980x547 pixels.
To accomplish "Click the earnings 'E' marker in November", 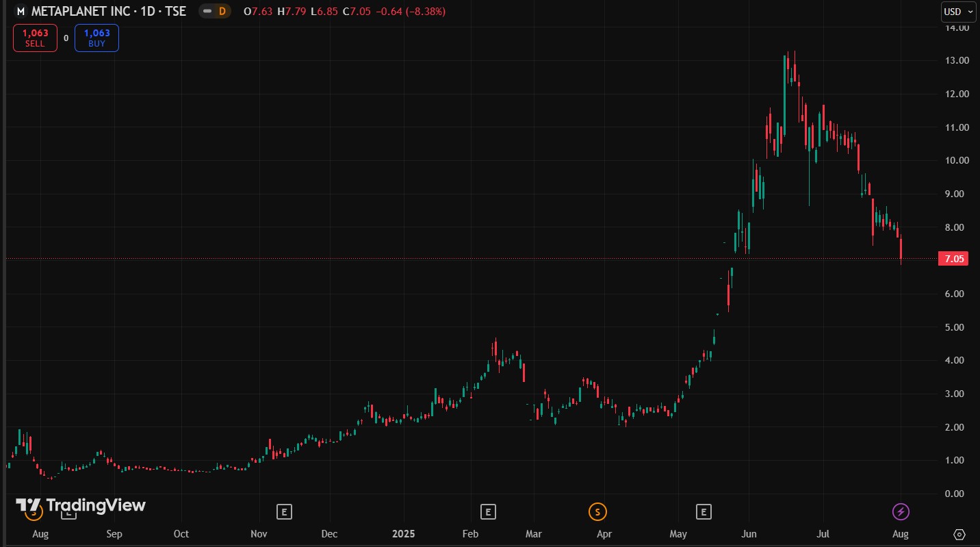I will [x=284, y=511].
